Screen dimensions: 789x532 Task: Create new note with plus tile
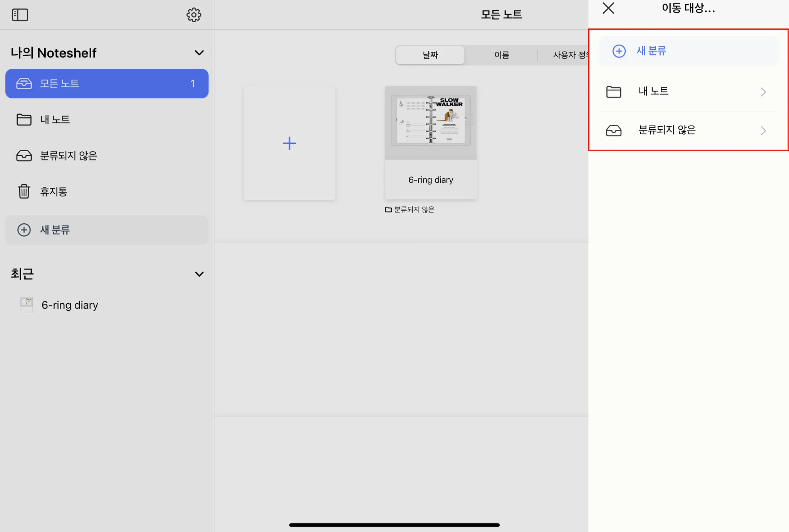(x=289, y=143)
